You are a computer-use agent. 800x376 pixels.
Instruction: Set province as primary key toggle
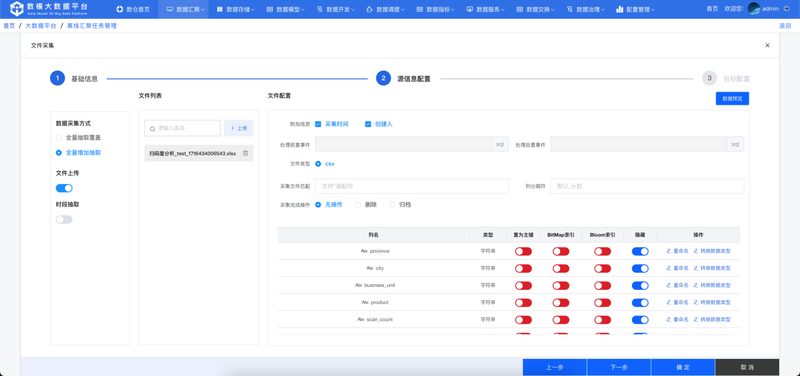[x=523, y=251]
